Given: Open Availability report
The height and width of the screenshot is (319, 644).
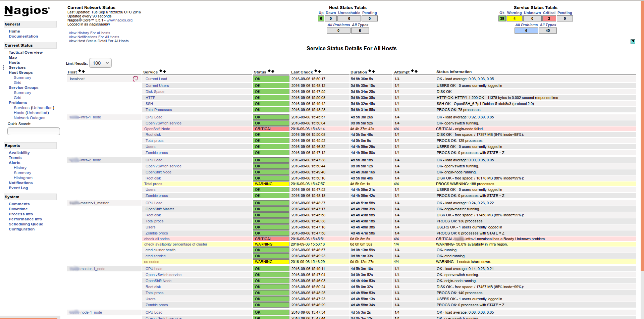Looking at the screenshot, I should click(x=19, y=153).
